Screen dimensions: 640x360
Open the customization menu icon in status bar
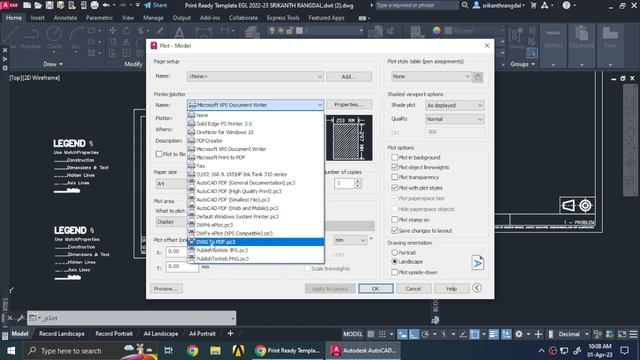pyautogui.click(x=633, y=334)
